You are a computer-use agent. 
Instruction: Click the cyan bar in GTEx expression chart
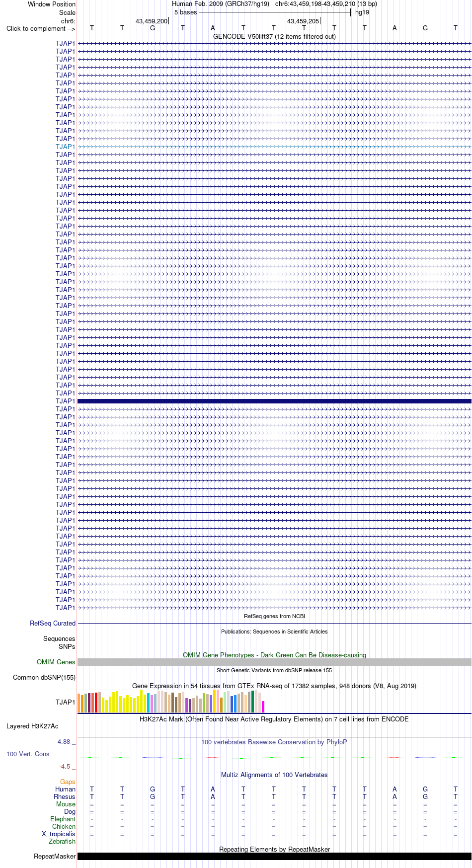click(x=149, y=703)
